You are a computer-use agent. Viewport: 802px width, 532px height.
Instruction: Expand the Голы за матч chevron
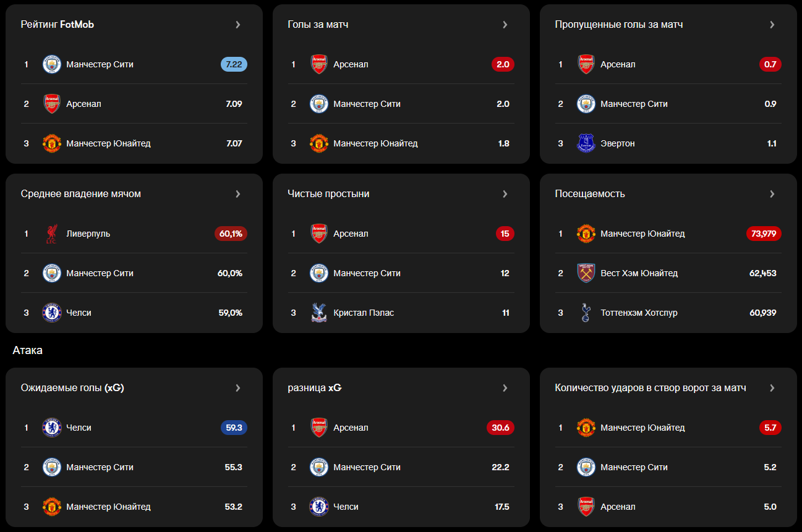(505, 25)
